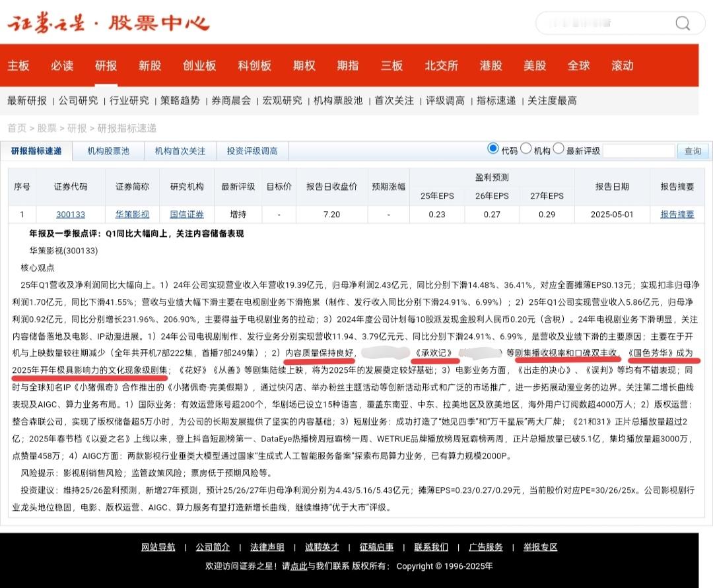Image resolution: width=713 pixels, height=588 pixels.
Task: Open 公司简介 footer link
Action: coord(213,547)
